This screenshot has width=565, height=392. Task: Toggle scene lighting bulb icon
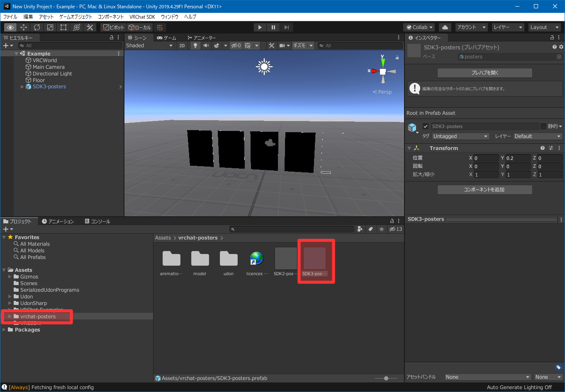pos(195,46)
